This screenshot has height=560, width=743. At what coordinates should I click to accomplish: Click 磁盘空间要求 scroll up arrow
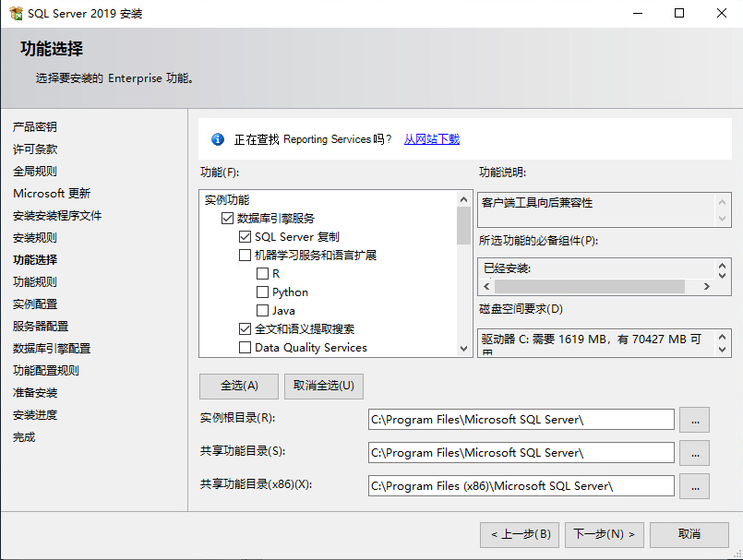pos(722,338)
